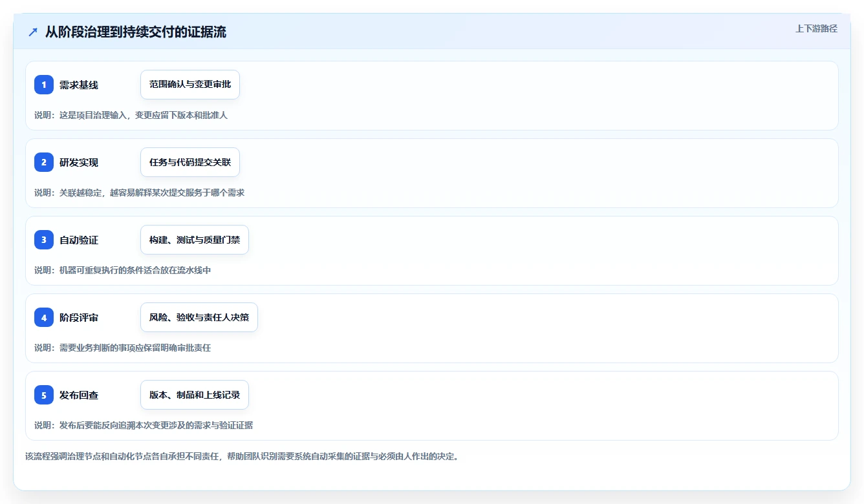Click the step 5 number badge
The width and height of the screenshot is (864, 504).
[44, 395]
